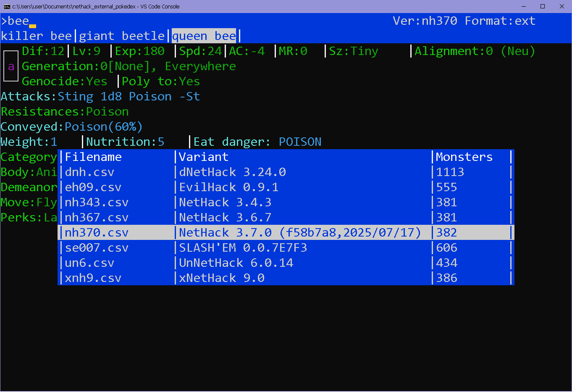Click the Format:ext indicator
Viewport: 572px width, 392px height.
tap(500, 21)
